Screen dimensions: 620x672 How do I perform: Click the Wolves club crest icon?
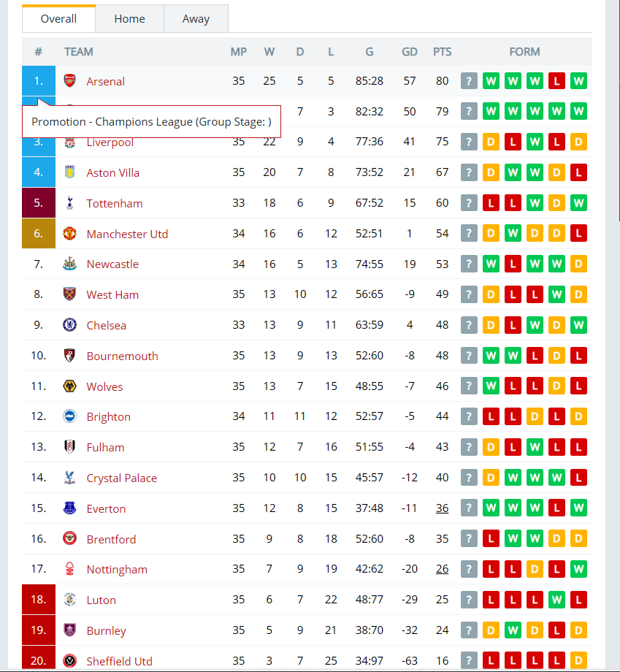pyautogui.click(x=70, y=386)
